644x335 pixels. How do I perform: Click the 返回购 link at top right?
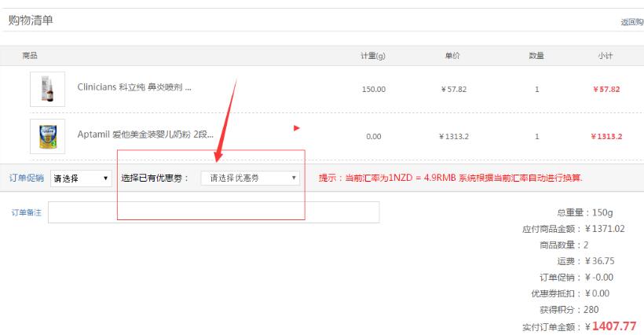click(632, 22)
